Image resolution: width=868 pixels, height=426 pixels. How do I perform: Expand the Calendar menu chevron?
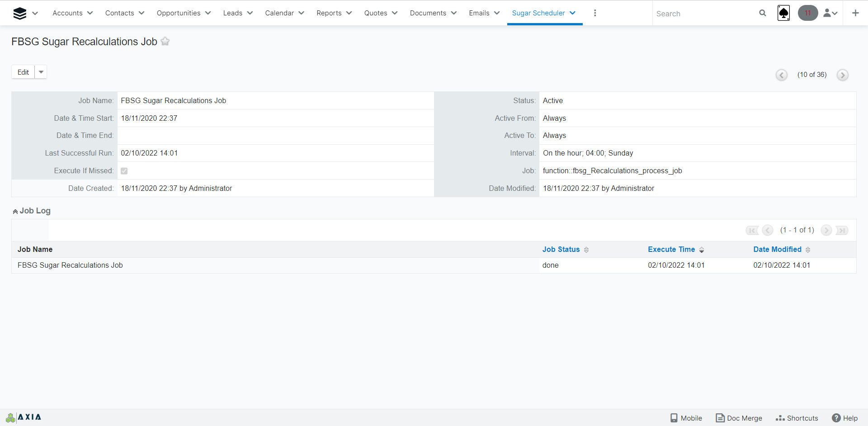(302, 13)
